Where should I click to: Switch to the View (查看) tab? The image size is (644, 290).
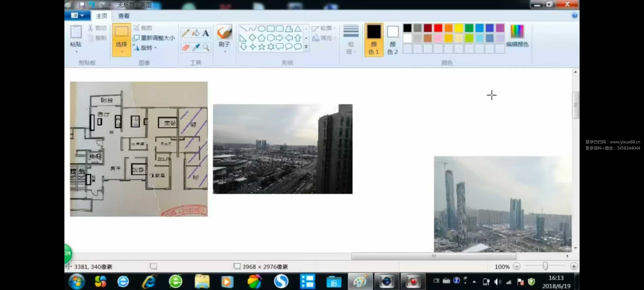pyautogui.click(x=124, y=16)
